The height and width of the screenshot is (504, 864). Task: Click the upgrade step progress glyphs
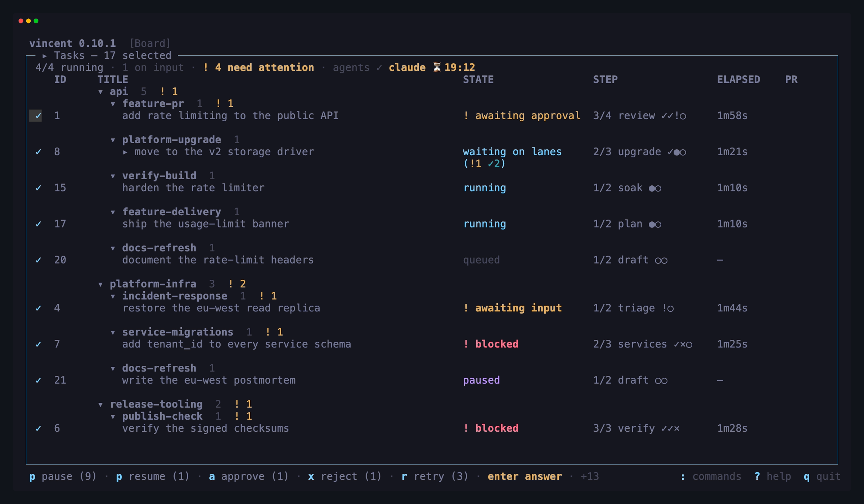click(x=677, y=152)
